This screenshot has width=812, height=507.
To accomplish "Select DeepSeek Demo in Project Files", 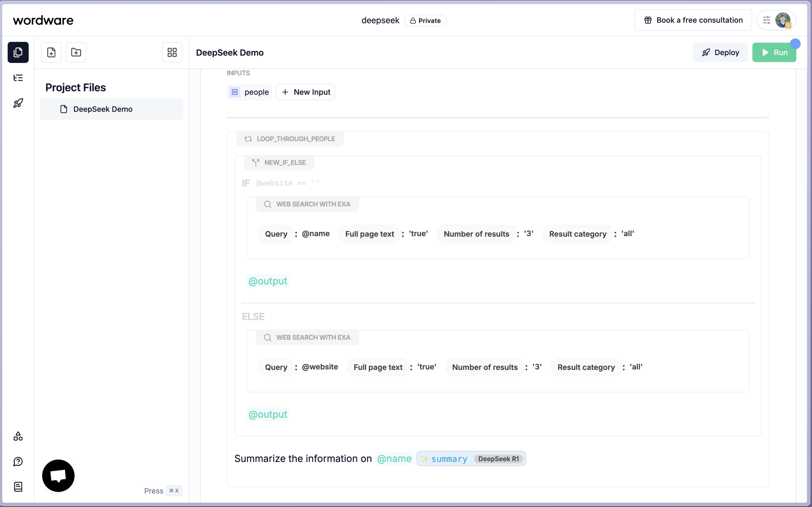I will pyautogui.click(x=103, y=109).
